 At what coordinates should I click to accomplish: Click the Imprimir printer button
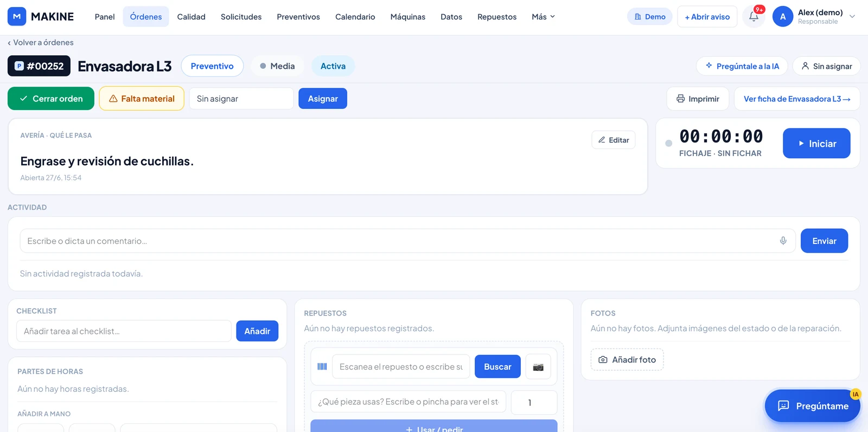(x=698, y=99)
